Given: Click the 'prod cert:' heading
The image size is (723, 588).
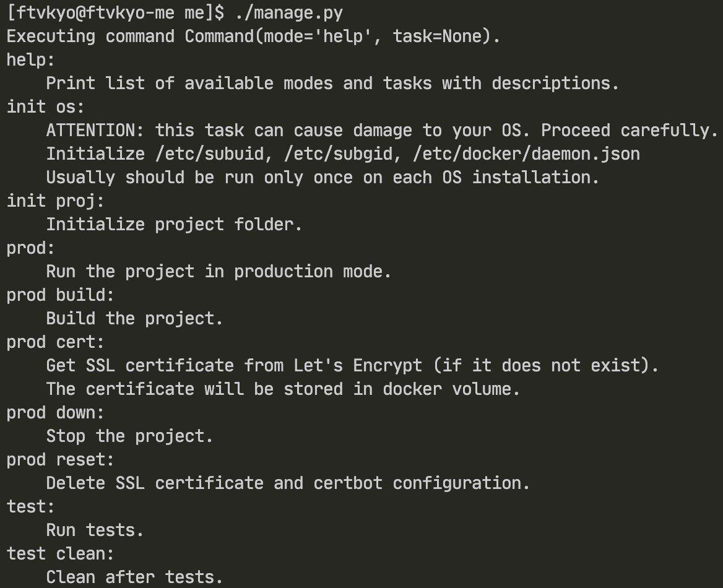Looking at the screenshot, I should click(55, 342).
